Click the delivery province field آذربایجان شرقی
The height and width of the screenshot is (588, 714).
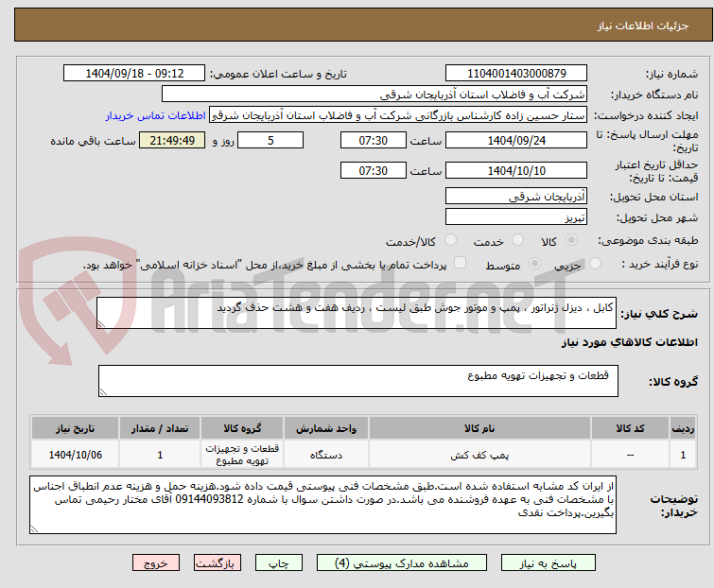(x=516, y=196)
